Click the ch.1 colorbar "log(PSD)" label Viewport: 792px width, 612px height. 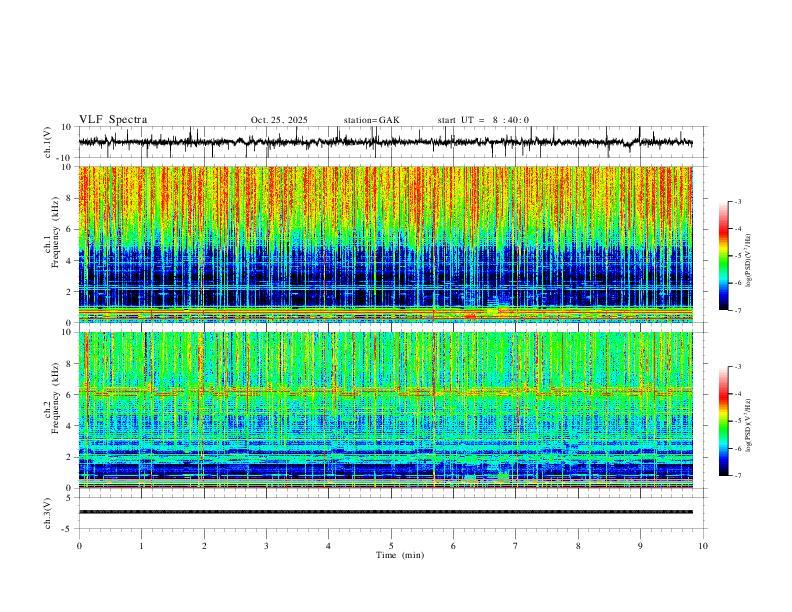pos(748,261)
